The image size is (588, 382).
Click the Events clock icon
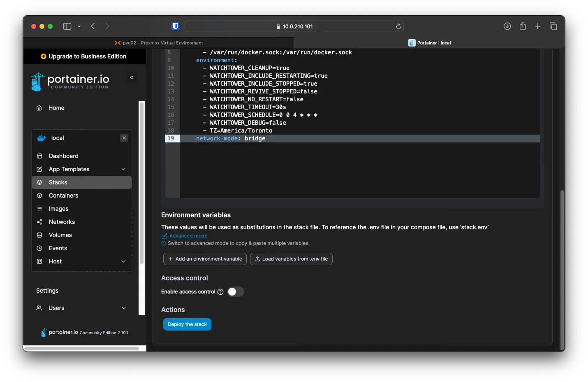pyautogui.click(x=39, y=248)
